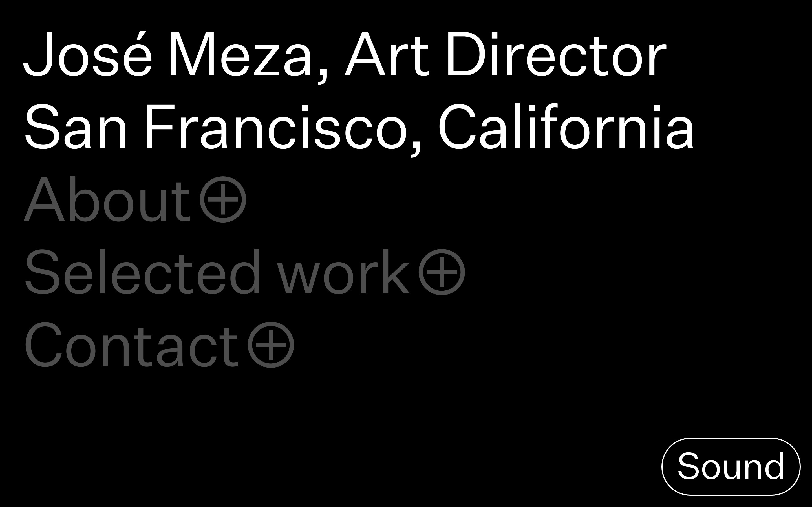812x507 pixels.
Task: Click the word "work" in Selected work
Action: click(x=343, y=272)
